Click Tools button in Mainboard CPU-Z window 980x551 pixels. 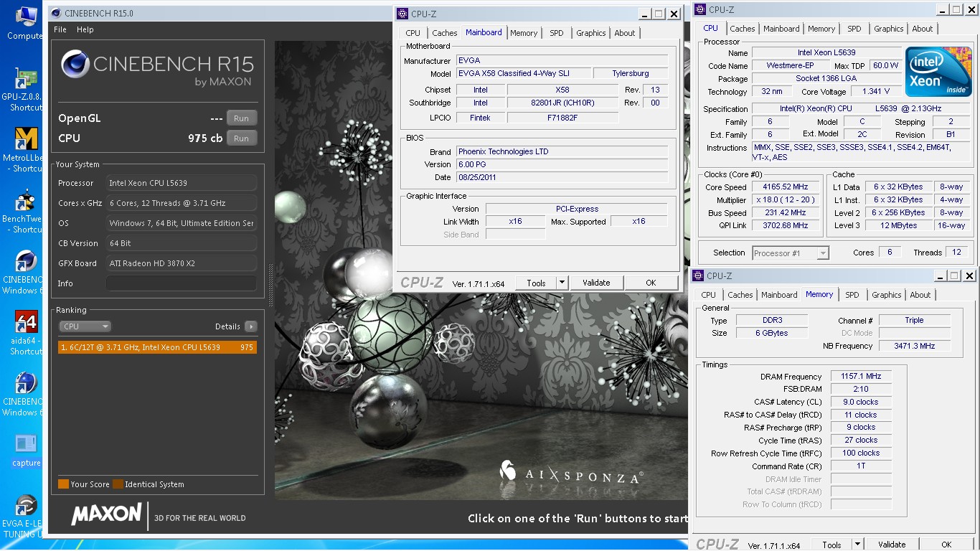[x=536, y=283]
